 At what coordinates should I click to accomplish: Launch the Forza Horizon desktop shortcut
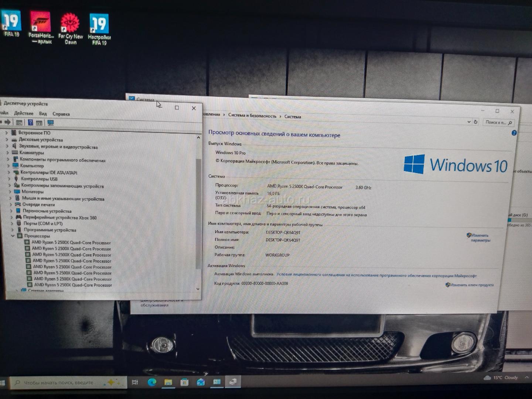[40, 24]
